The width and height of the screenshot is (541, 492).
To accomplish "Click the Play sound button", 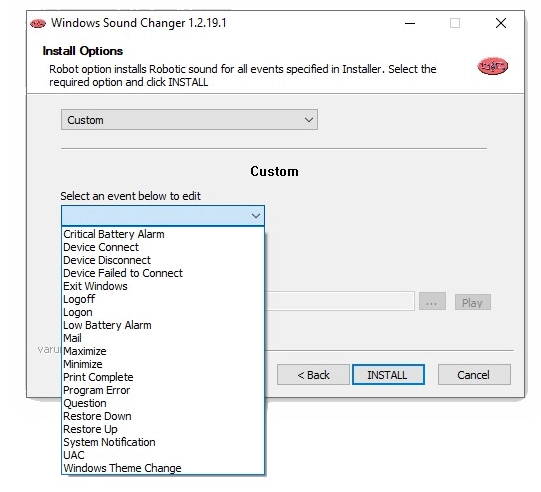I will tap(472, 302).
